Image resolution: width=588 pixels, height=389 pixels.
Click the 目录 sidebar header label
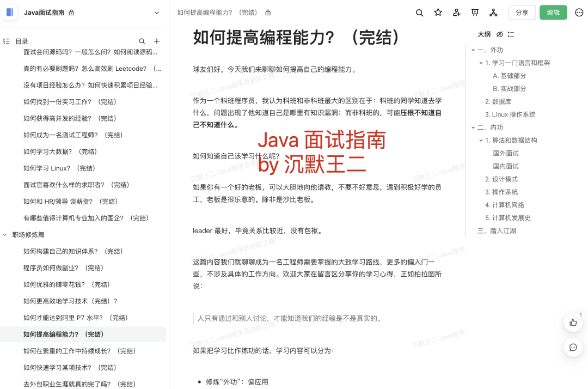tap(21, 41)
